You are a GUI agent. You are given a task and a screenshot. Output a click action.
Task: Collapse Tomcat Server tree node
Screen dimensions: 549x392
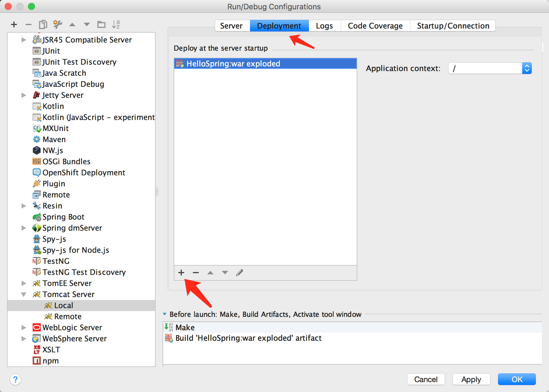click(x=24, y=294)
